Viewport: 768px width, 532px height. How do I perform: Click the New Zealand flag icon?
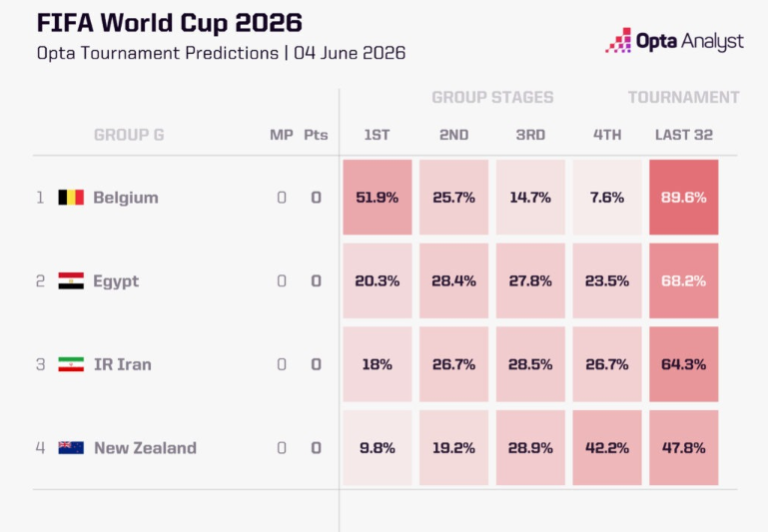[x=71, y=448]
